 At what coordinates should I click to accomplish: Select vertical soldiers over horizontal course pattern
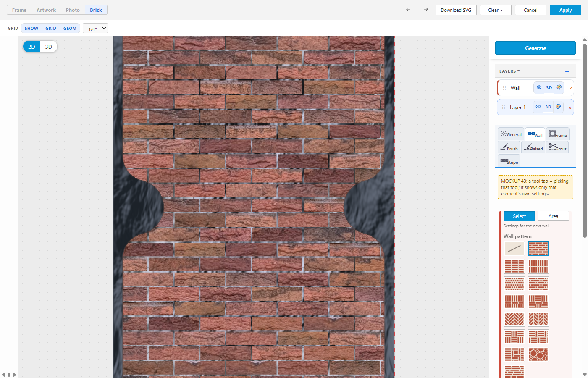pos(514,302)
